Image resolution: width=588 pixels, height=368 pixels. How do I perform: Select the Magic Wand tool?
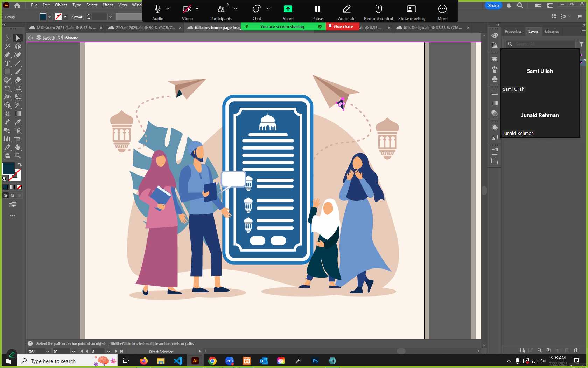pyautogui.click(x=7, y=46)
